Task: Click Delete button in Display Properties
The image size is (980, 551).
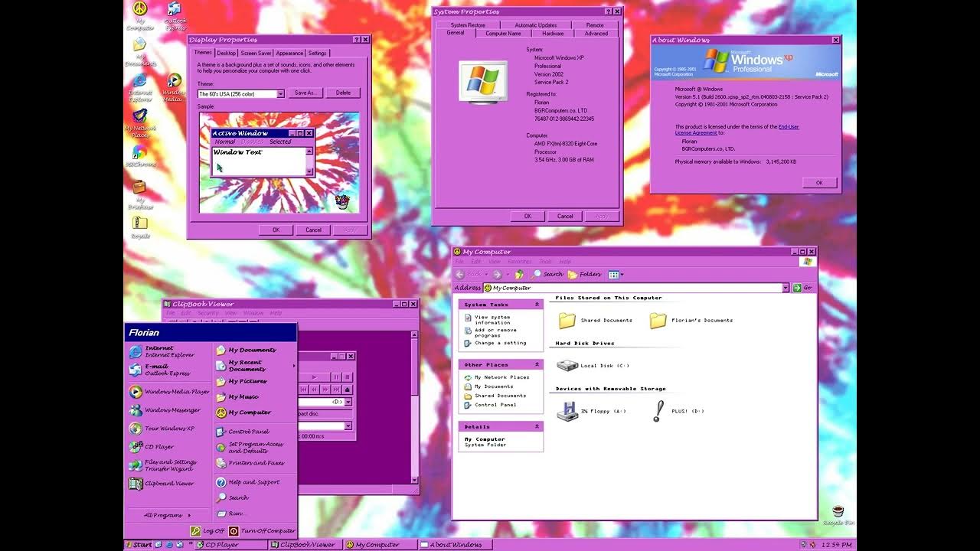Action: 343,93
